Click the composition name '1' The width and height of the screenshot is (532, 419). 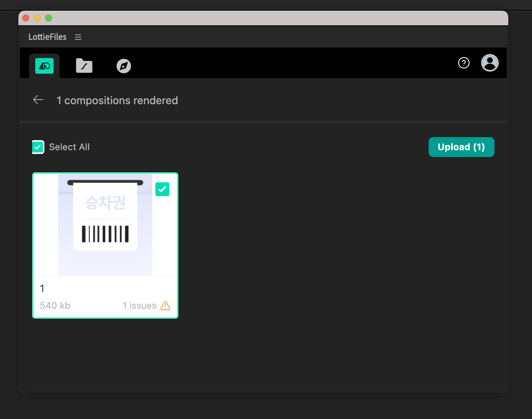(42, 288)
